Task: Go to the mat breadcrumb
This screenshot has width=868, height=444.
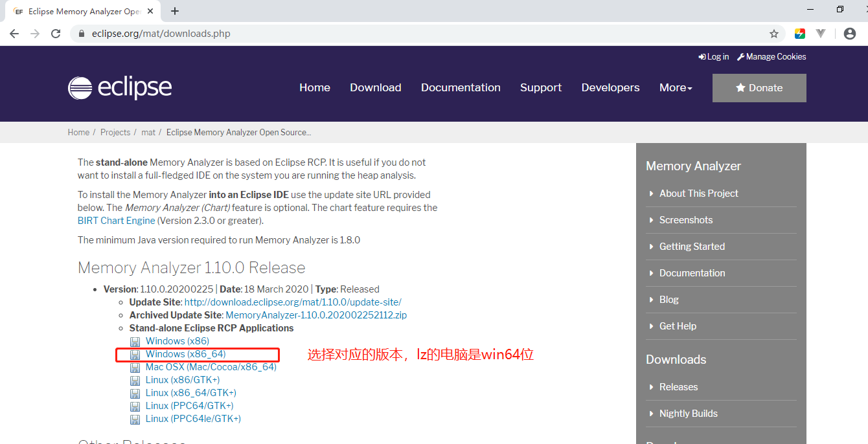Action: pyautogui.click(x=148, y=132)
